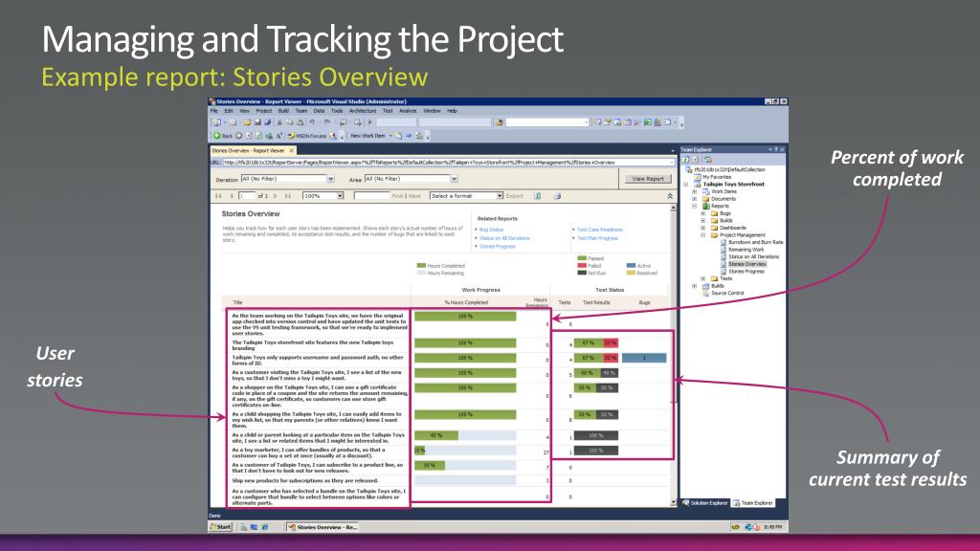Viewport: 980px width, 551px height.
Task: Open the Select a format dropdown
Action: (500, 196)
